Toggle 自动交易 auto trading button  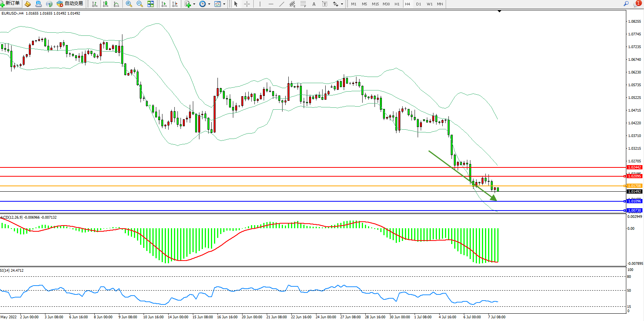click(x=70, y=4)
